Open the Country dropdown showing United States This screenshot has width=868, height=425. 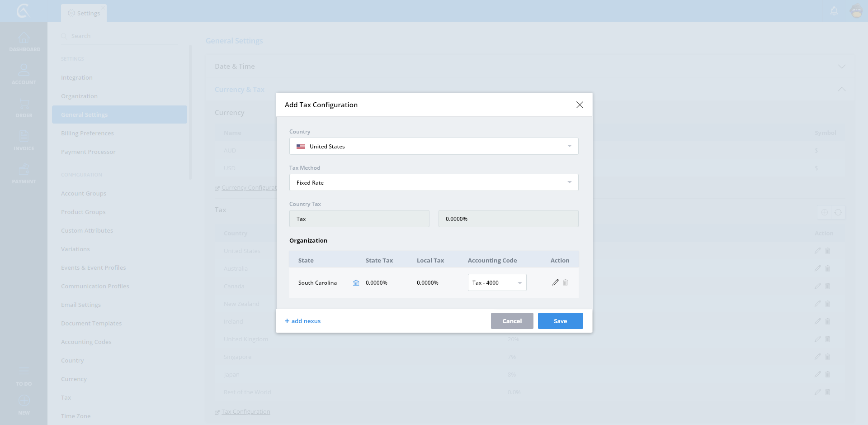434,146
